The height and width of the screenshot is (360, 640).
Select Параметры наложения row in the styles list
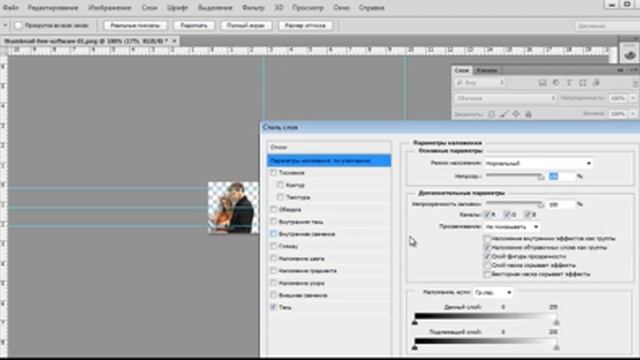point(329,160)
